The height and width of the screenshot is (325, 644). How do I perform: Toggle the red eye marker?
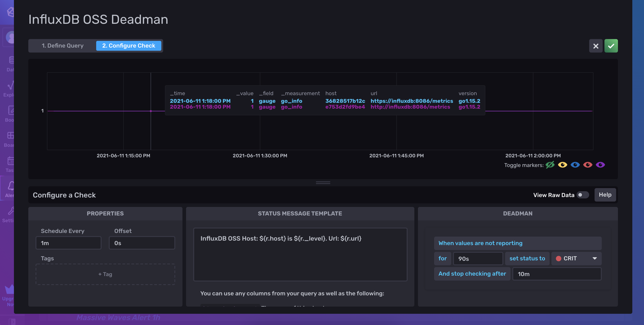click(x=588, y=165)
